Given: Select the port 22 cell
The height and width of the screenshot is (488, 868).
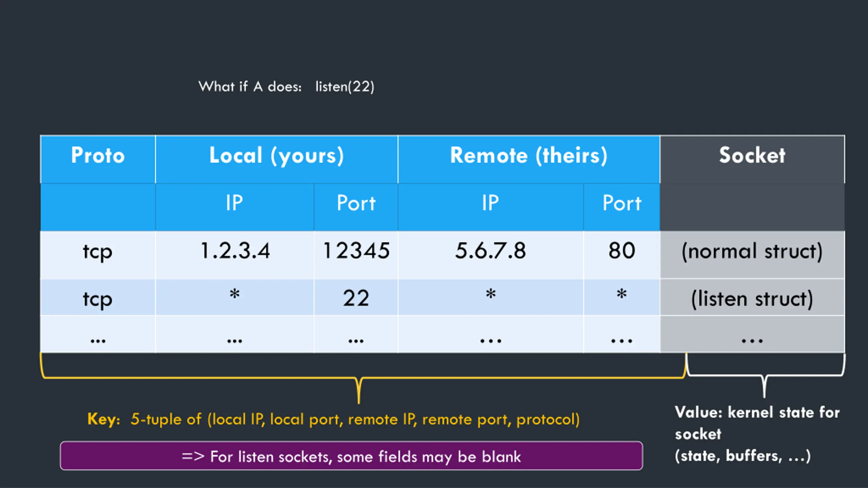Looking at the screenshot, I should click(x=356, y=297).
